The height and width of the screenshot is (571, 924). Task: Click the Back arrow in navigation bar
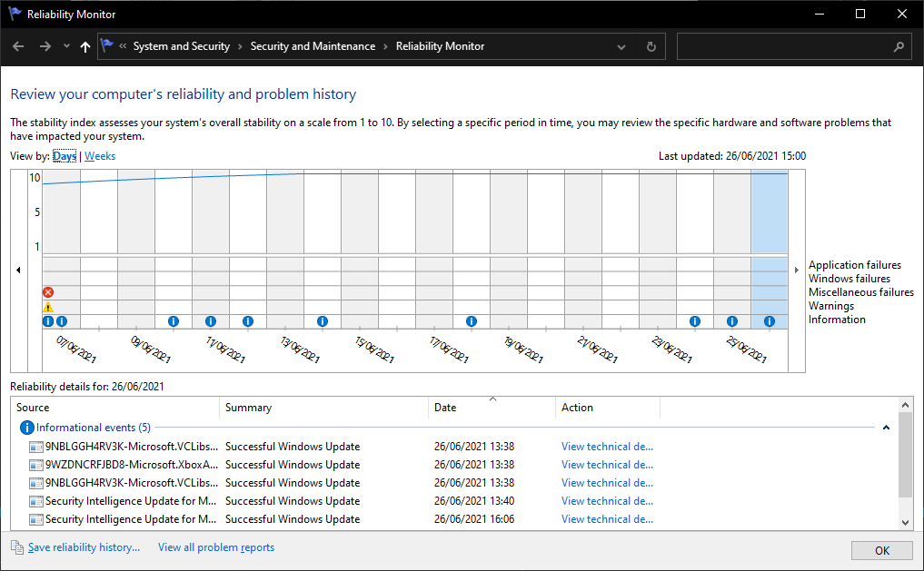[x=18, y=46]
